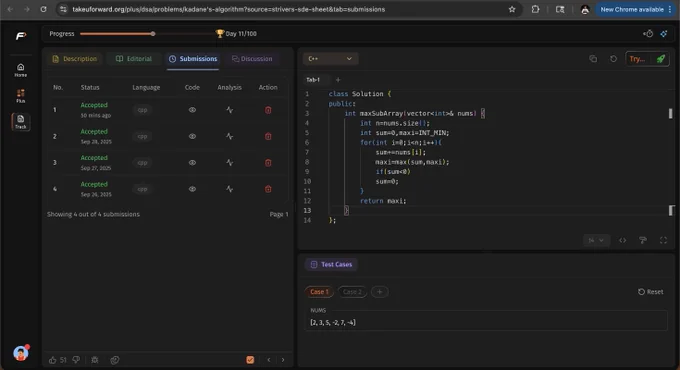Place cursor on code line 12 return maxi
The image size is (680, 370).
click(383, 201)
